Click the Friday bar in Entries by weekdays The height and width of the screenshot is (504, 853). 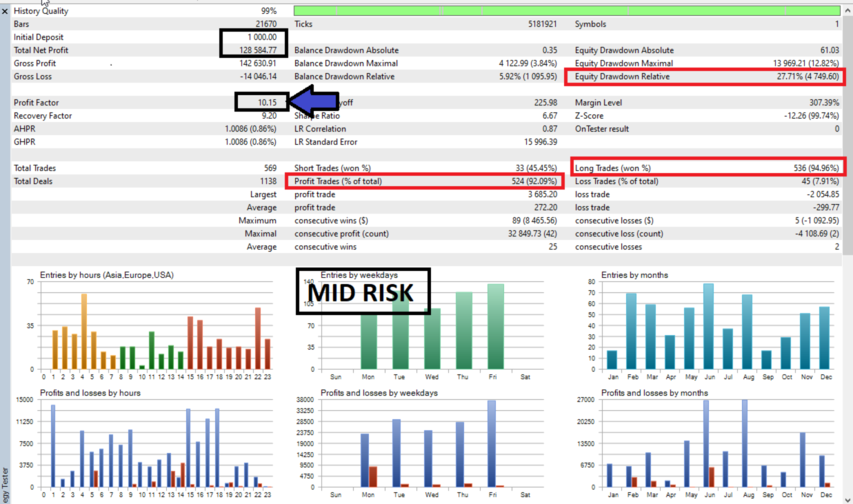point(496,327)
